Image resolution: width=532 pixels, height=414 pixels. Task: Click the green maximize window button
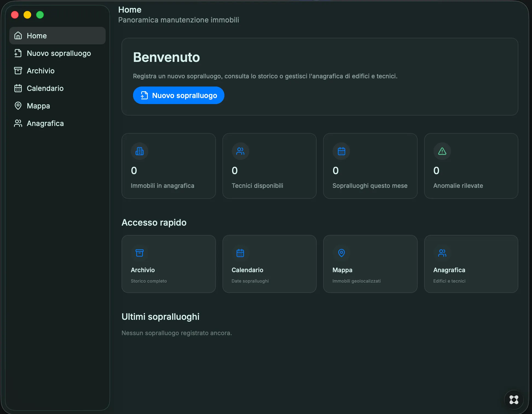tap(40, 15)
